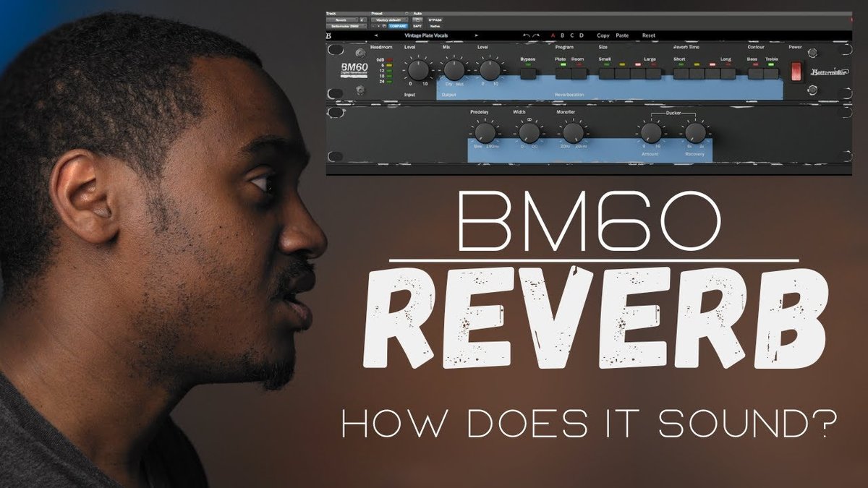Click the Width knob
This screenshot has height=488, width=868.
click(x=529, y=132)
